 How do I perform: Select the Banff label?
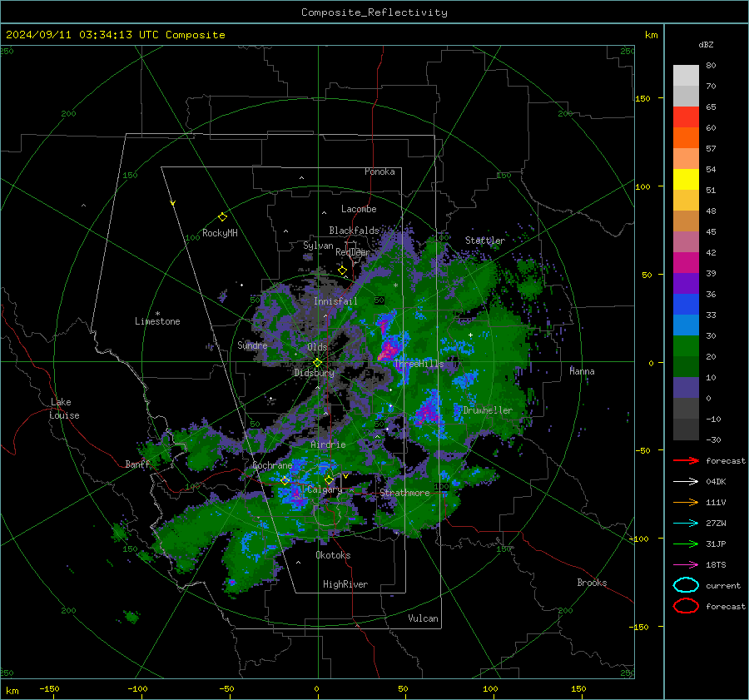coord(137,464)
